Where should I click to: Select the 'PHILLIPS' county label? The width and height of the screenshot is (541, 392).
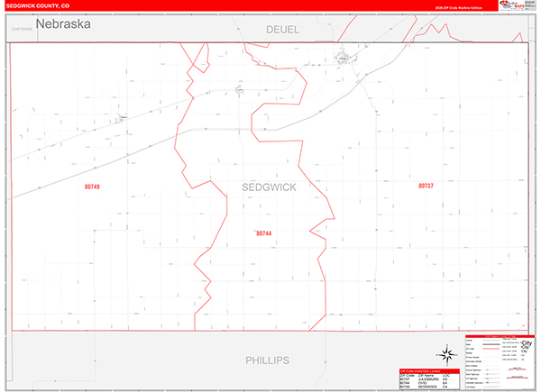point(268,360)
